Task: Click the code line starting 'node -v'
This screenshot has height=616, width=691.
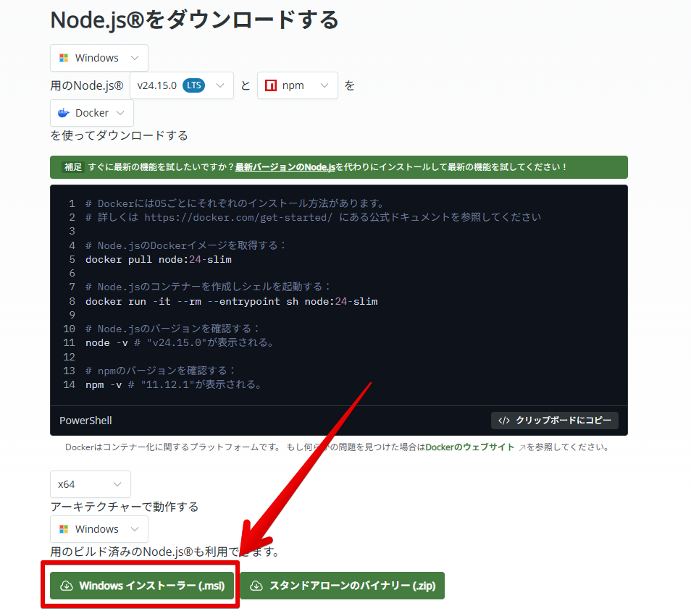Action: (x=180, y=342)
